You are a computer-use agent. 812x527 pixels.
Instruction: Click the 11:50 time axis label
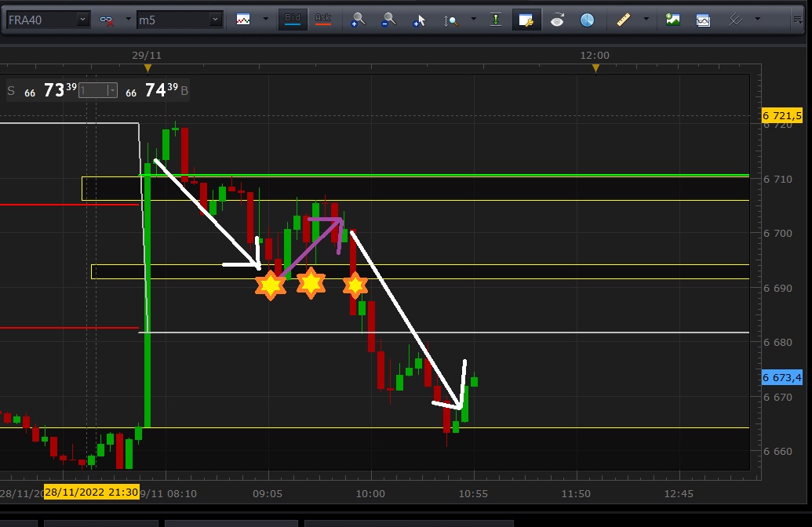pyautogui.click(x=576, y=494)
